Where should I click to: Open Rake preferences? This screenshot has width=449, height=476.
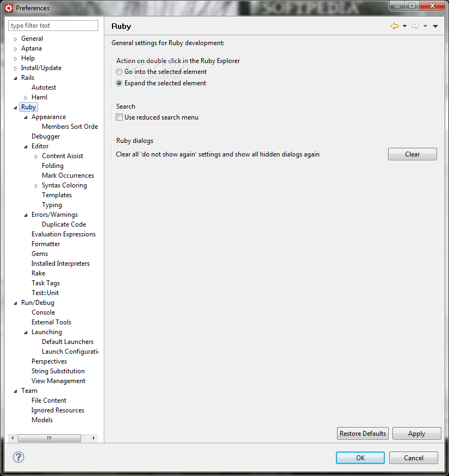pyautogui.click(x=38, y=273)
